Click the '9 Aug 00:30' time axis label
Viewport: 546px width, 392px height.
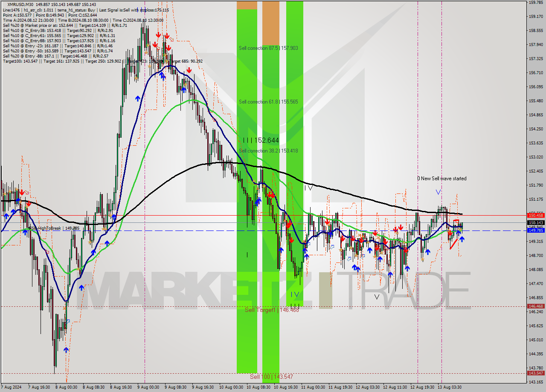(148, 387)
